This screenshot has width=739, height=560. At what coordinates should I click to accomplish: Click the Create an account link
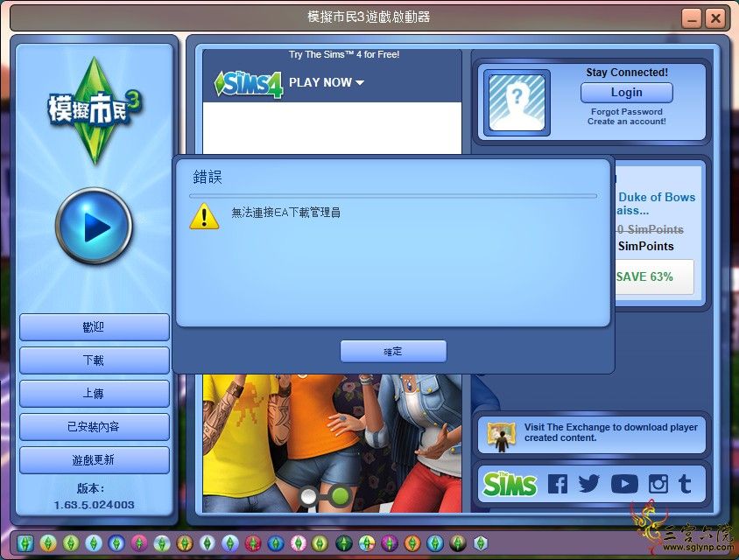pyautogui.click(x=626, y=122)
